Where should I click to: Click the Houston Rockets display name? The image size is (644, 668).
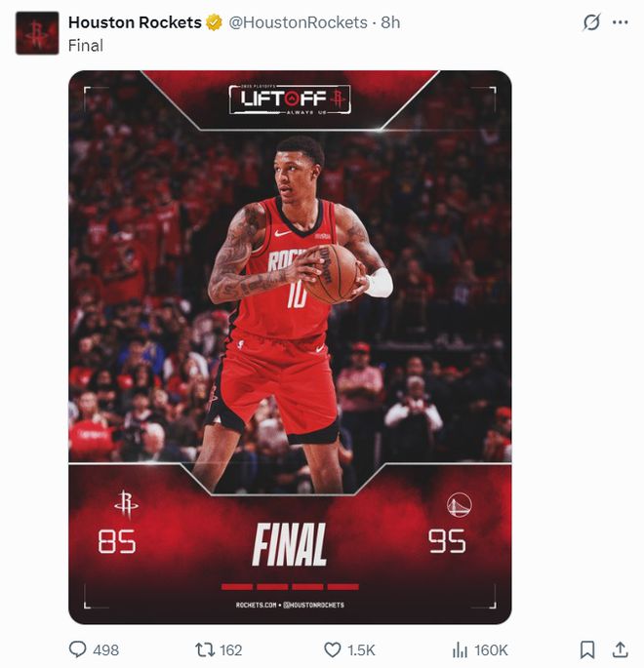(x=135, y=22)
